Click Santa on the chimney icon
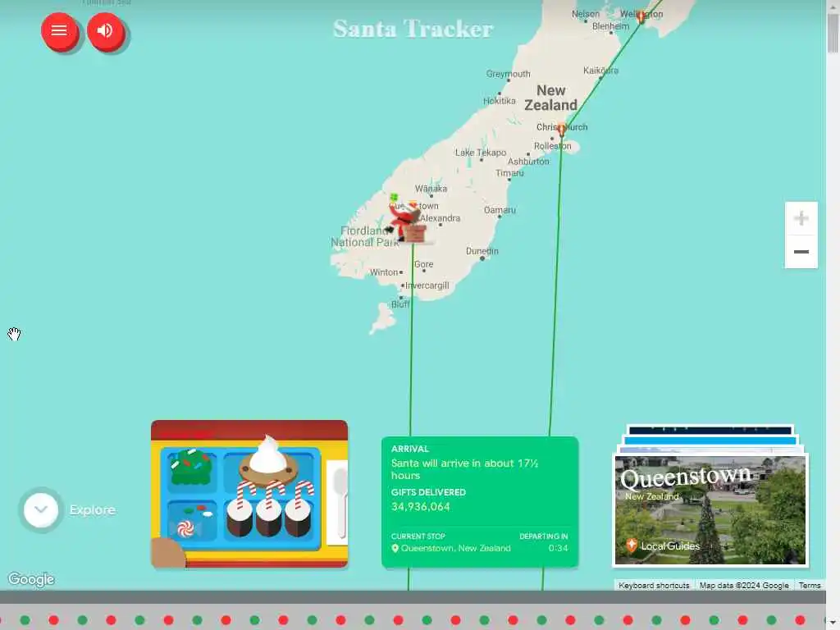840x630 pixels. click(x=407, y=221)
